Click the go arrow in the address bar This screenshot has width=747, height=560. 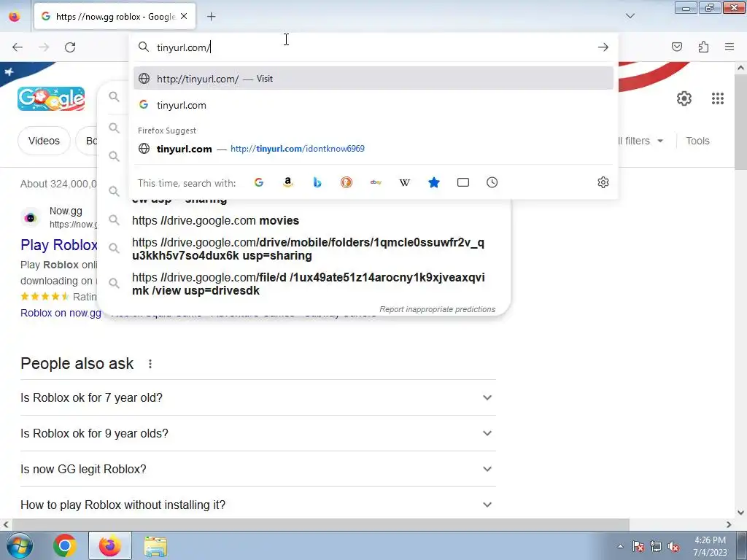coord(603,47)
